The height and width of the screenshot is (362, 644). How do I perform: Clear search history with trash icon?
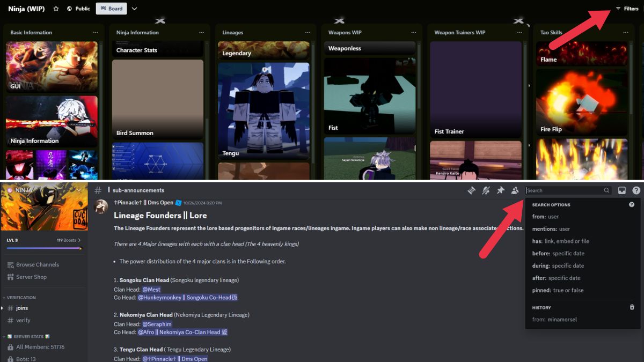pyautogui.click(x=632, y=307)
